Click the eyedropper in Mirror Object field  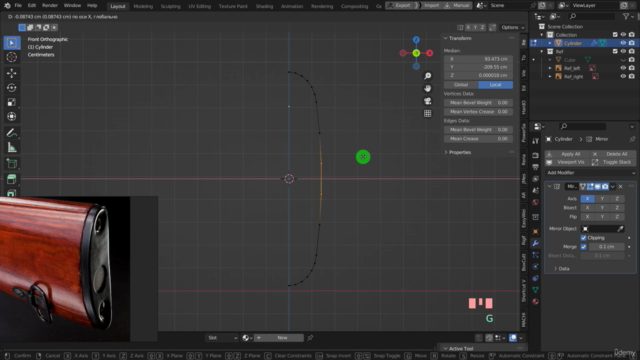[620, 229]
